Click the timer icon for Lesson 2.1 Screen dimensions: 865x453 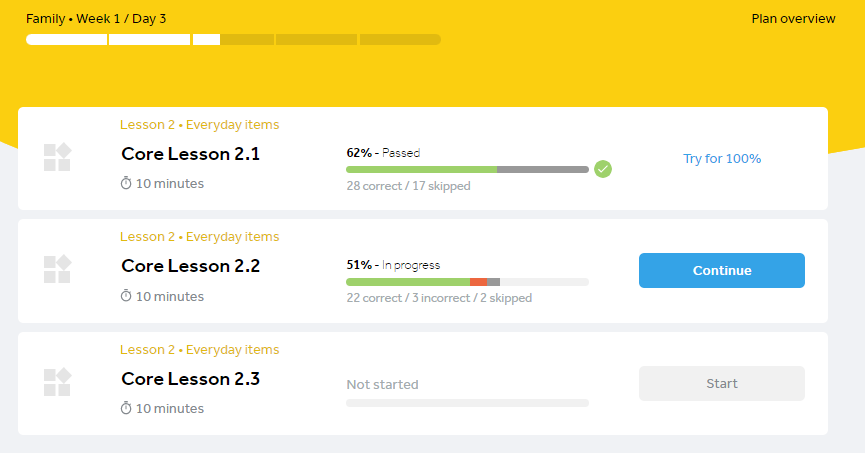pos(126,184)
